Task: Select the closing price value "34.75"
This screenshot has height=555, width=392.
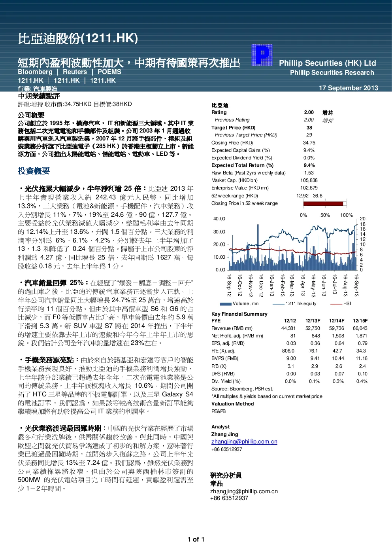Action: (309, 143)
